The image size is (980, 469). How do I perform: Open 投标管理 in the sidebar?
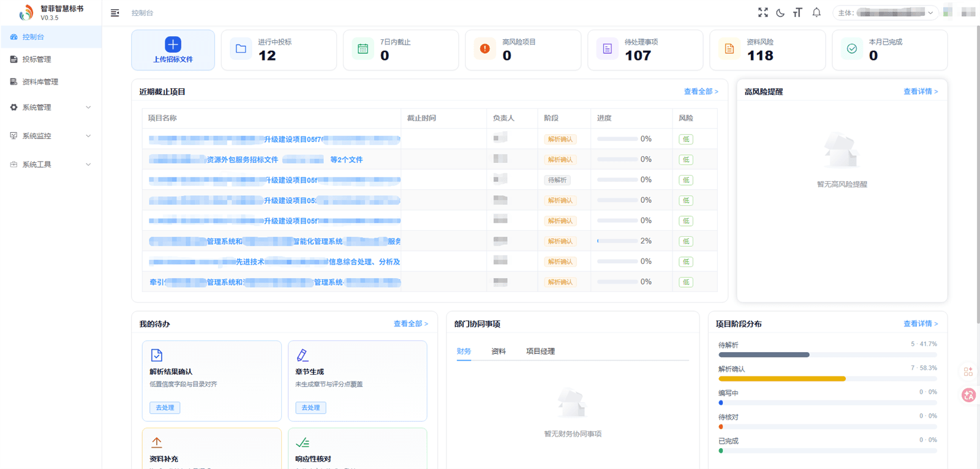click(51, 59)
